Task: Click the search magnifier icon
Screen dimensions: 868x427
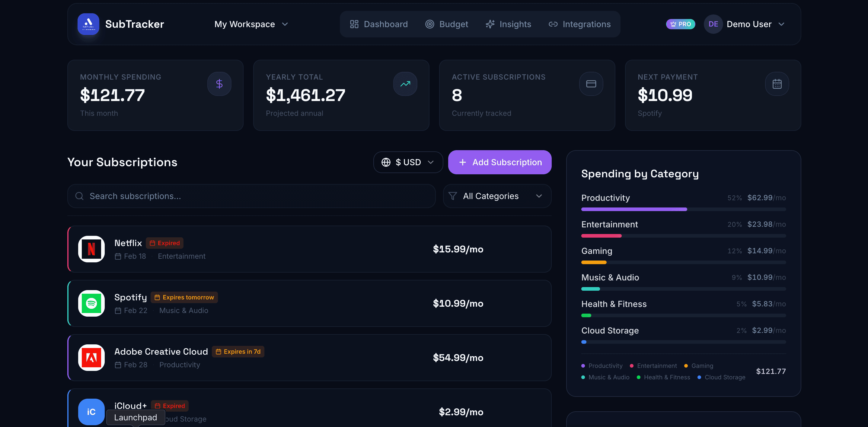Action: click(79, 196)
